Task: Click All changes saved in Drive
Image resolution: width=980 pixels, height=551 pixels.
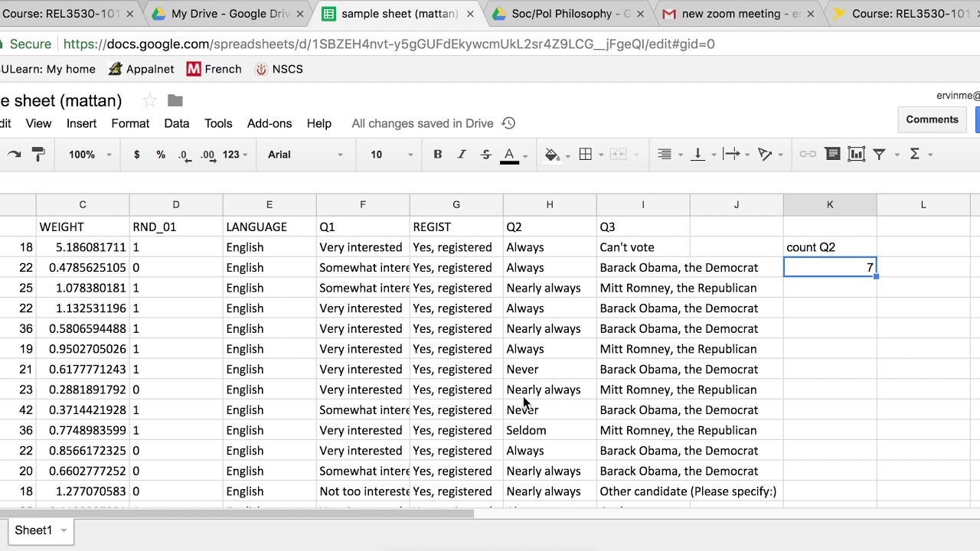Action: click(x=423, y=123)
